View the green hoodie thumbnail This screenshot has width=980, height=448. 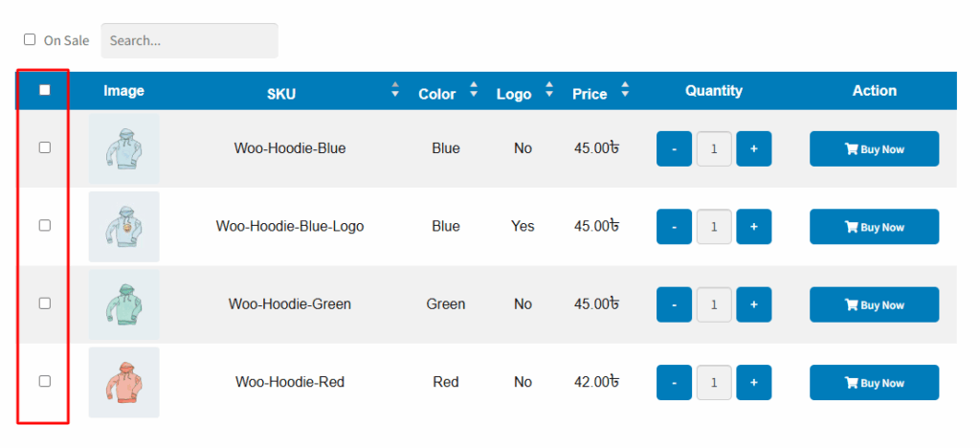[123, 304]
